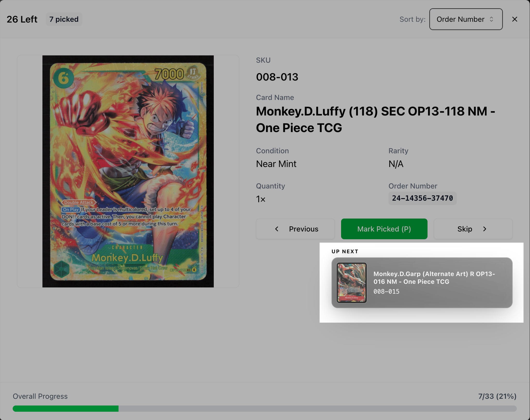
Task: Open the Monkey.D.Luffy card image
Action: [128, 171]
